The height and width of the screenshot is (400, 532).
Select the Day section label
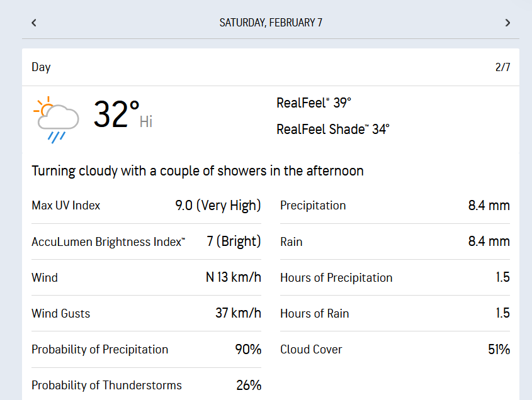(x=41, y=67)
